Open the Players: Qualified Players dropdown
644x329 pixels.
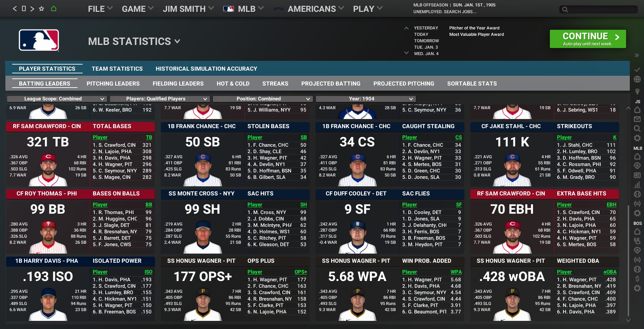[x=160, y=99]
